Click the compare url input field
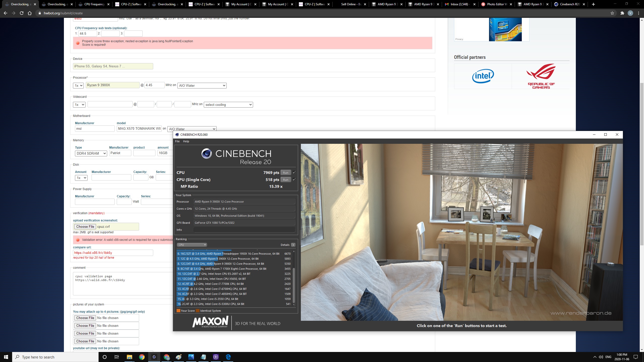The height and width of the screenshot is (362, 644). [x=113, y=253]
